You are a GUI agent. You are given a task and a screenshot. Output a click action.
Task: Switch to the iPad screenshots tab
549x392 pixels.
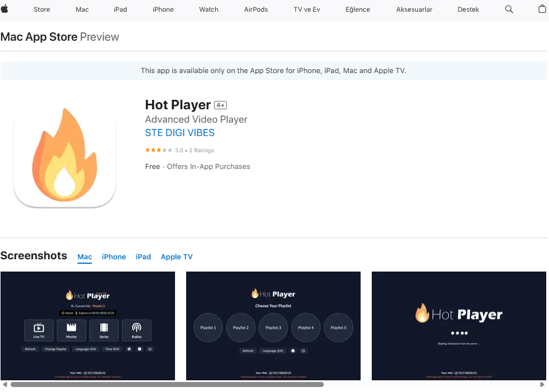tap(143, 257)
